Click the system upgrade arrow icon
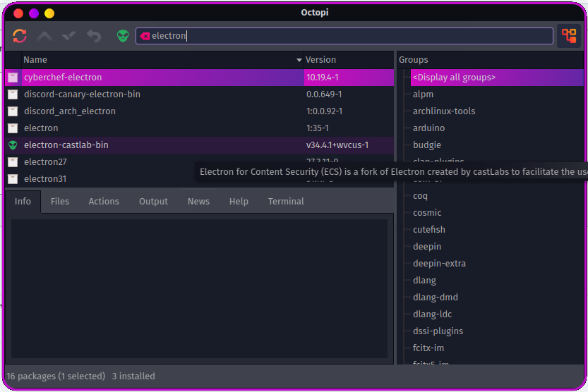This screenshot has width=588, height=392. click(x=44, y=36)
